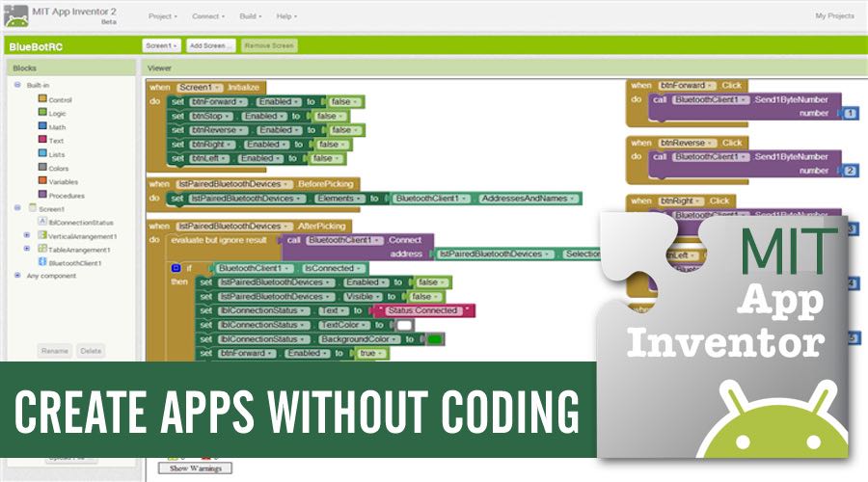
Task: Select the Status:Connected text string block
Action: [423, 310]
